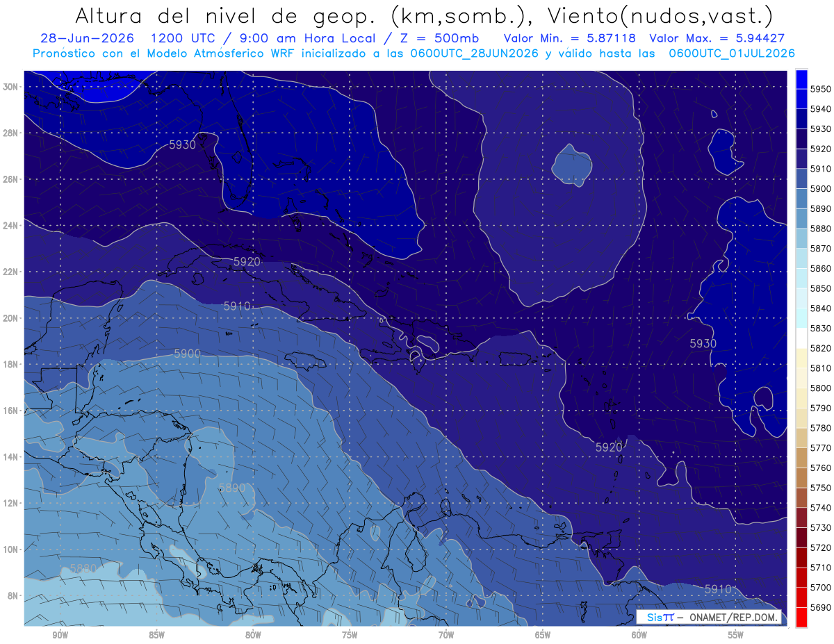Click the 5770 value on the color scale

[x=821, y=447]
